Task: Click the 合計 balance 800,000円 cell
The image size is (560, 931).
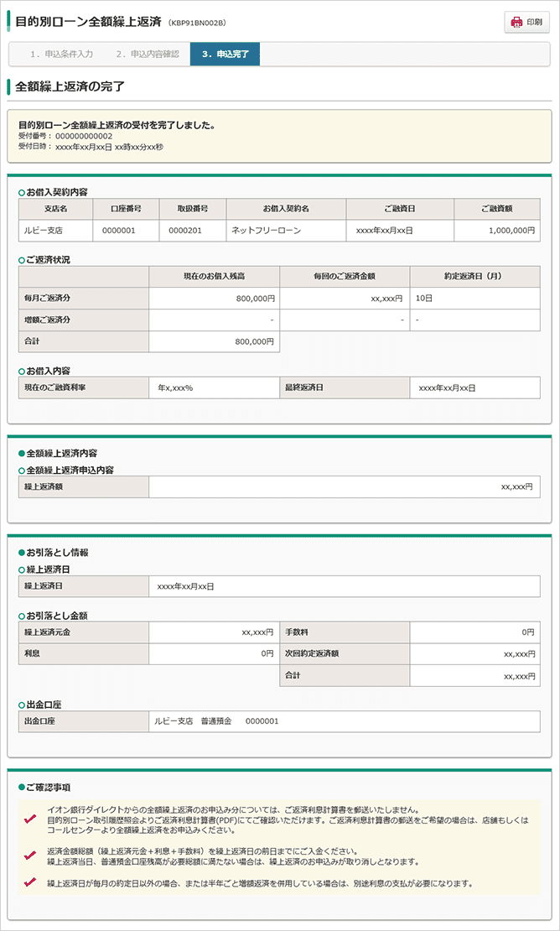Action: point(214,342)
